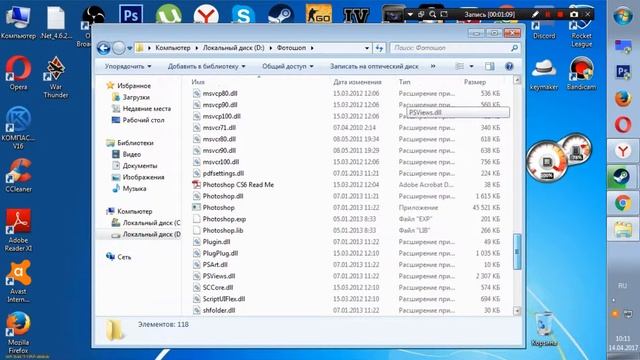Open the Упорядочить dropdown menu
This screenshot has height=360, width=640.
(128, 66)
